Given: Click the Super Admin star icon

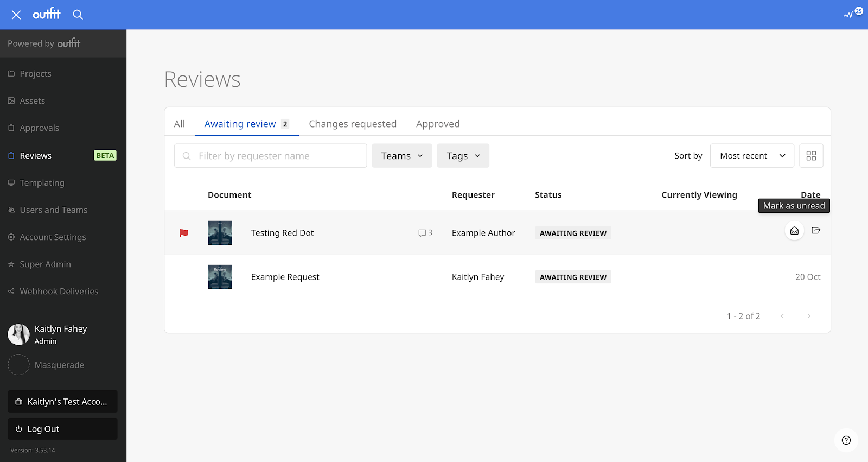Looking at the screenshot, I should 11,264.
